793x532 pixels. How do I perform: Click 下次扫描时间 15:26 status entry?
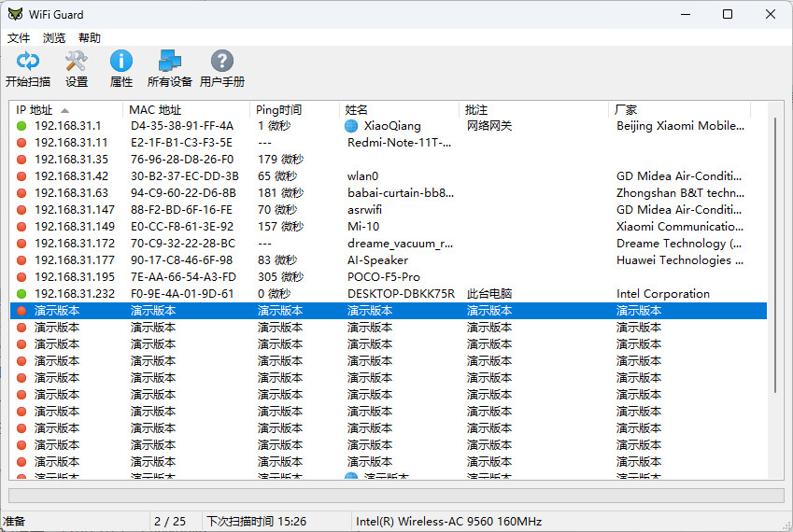[x=257, y=522]
